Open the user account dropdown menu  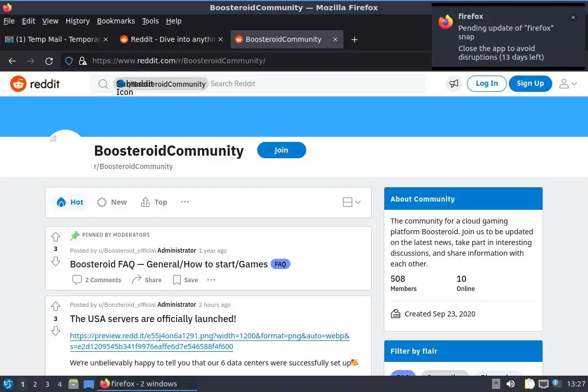(568, 83)
